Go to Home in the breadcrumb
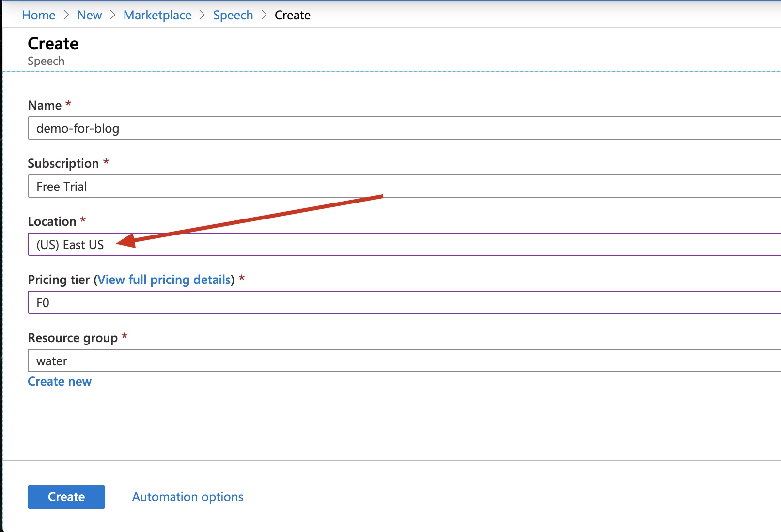Image resolution: width=781 pixels, height=532 pixels. point(39,15)
